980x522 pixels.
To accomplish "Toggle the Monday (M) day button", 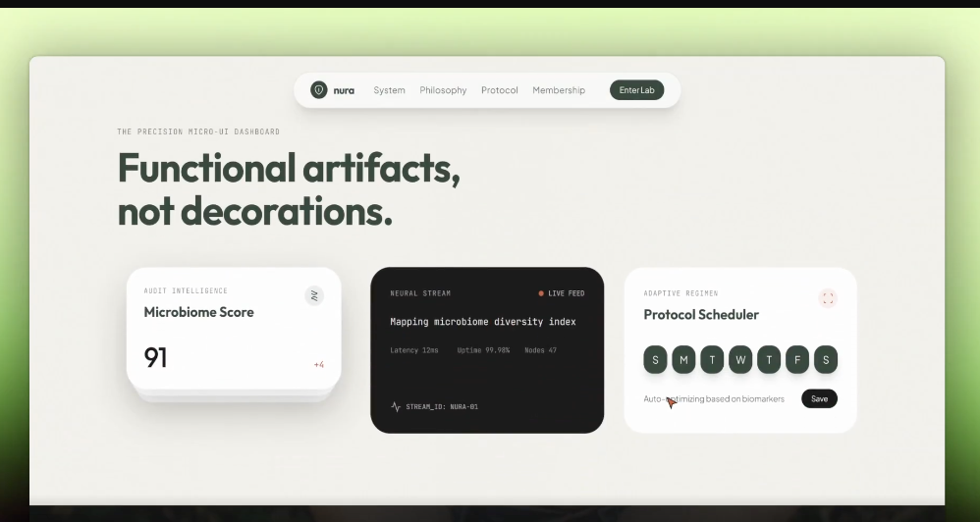I will (x=683, y=360).
